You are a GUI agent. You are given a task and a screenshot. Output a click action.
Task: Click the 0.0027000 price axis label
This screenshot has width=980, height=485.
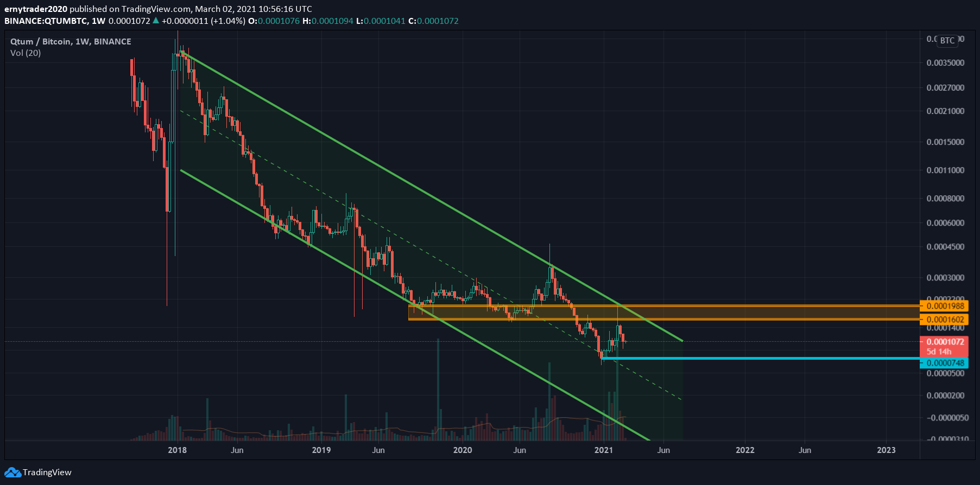click(945, 88)
